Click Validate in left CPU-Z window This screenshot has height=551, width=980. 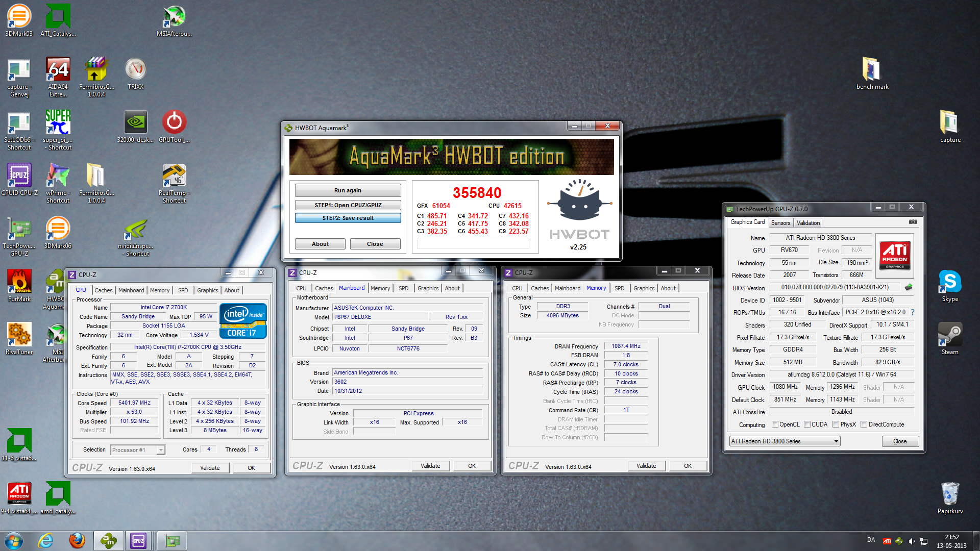(x=210, y=468)
